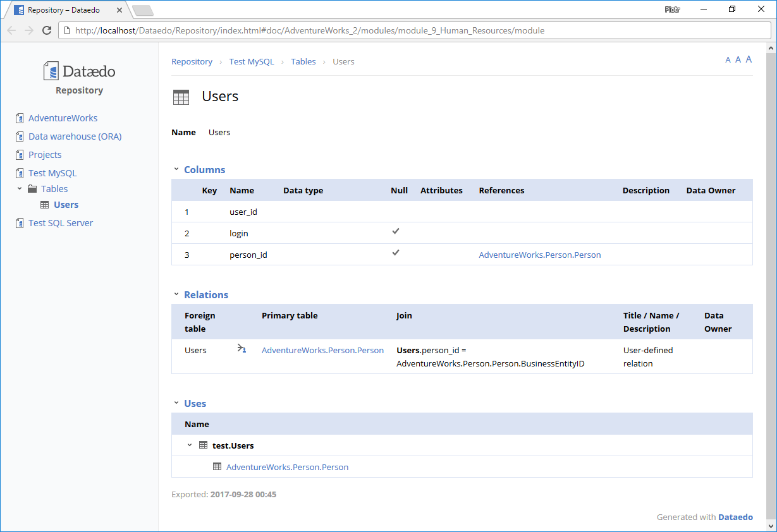Screen dimensions: 777x532
Task: Go to Test MySQL in breadcrumb
Action: [252, 62]
